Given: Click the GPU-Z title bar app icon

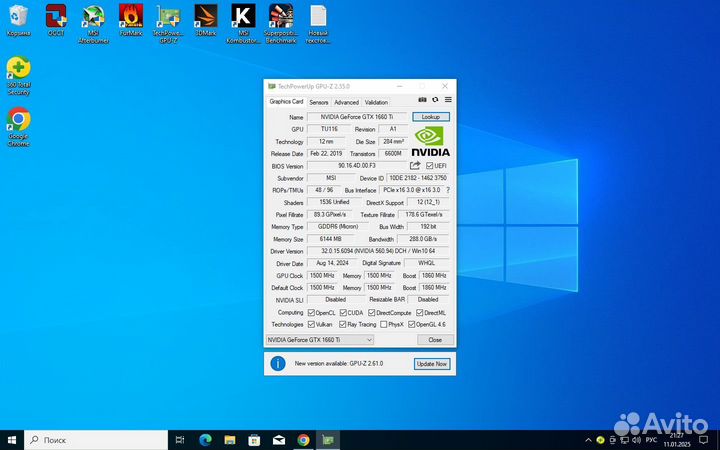Looking at the screenshot, I should coord(271,86).
